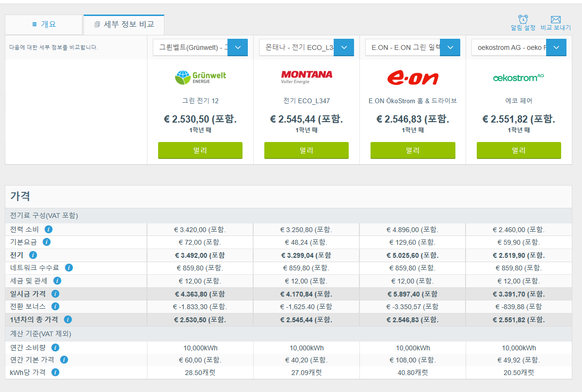Click the Grünwelt Energie logo
This screenshot has width=582, height=392.
point(200,77)
